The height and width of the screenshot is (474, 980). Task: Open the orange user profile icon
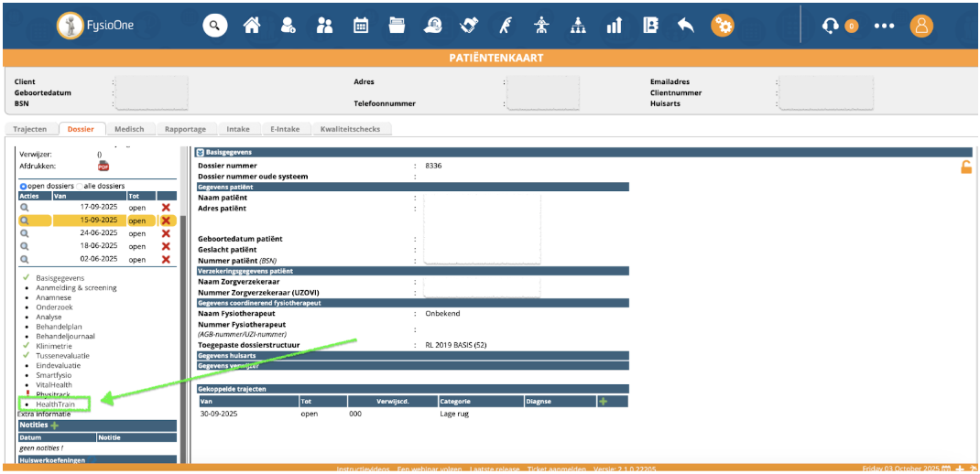click(x=920, y=26)
